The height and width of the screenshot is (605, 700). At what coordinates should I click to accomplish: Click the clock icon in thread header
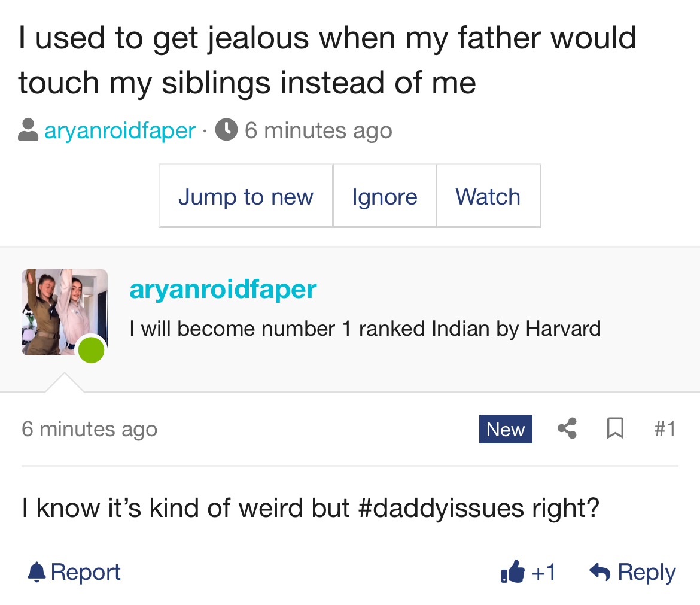tap(226, 130)
